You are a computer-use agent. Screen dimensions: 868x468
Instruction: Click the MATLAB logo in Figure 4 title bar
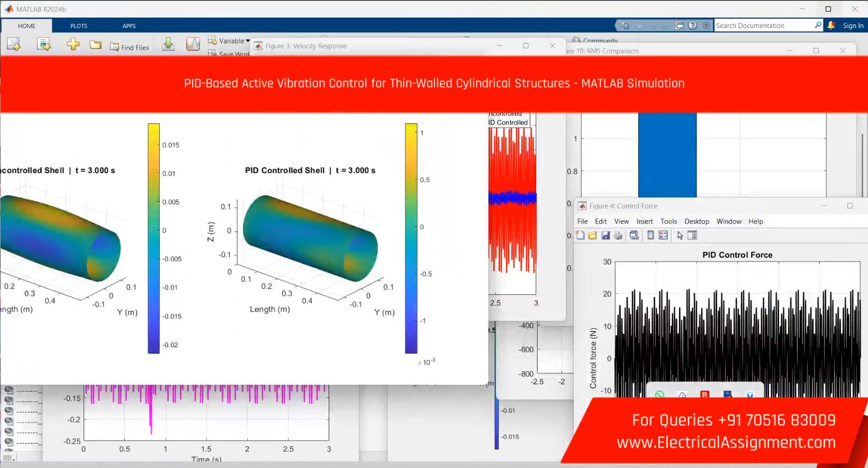[x=582, y=206]
